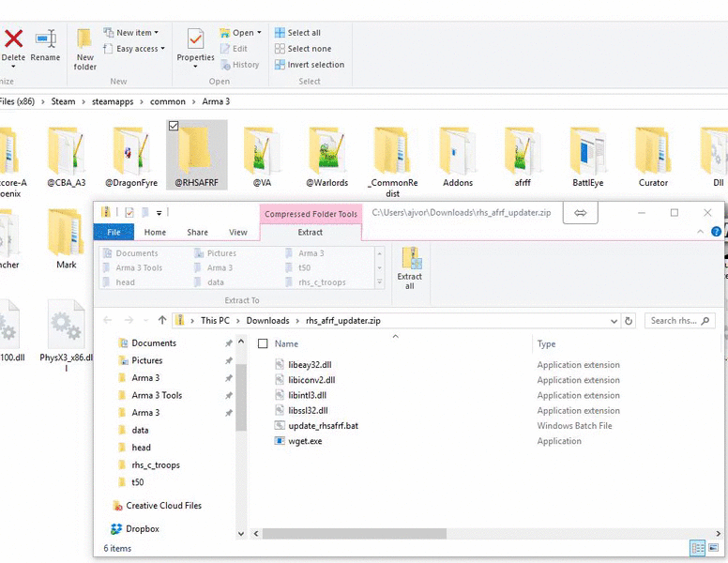Switch to the View tab
The height and width of the screenshot is (563, 728).
click(x=238, y=232)
